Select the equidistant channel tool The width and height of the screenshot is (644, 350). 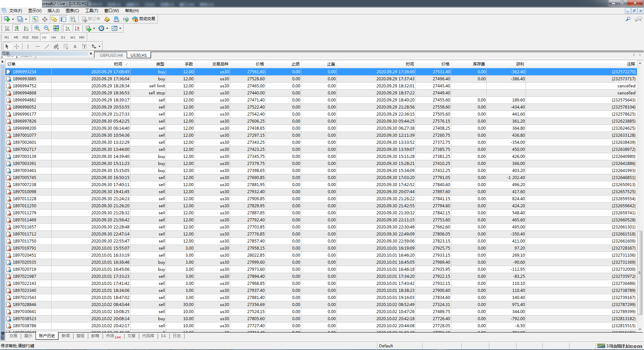[x=56, y=46]
